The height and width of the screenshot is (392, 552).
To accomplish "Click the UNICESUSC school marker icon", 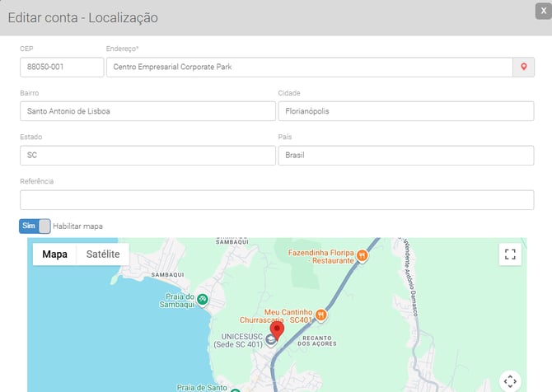I will point(259,339).
